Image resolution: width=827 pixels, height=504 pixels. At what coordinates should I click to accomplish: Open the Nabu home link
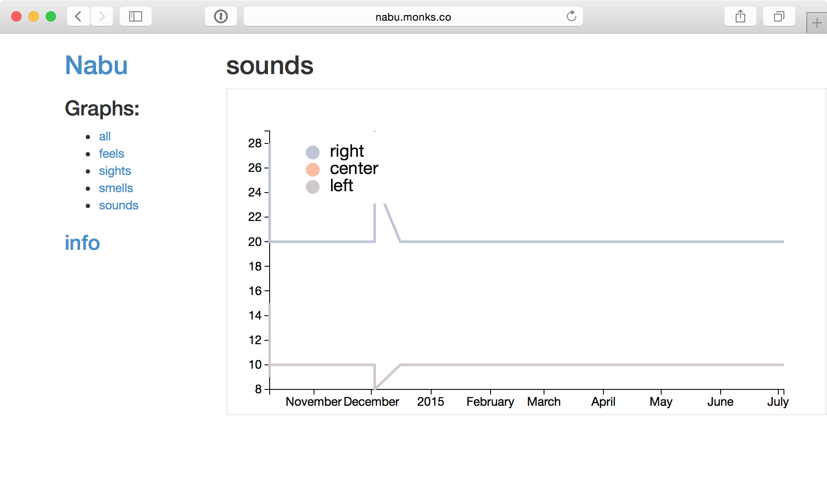96,65
